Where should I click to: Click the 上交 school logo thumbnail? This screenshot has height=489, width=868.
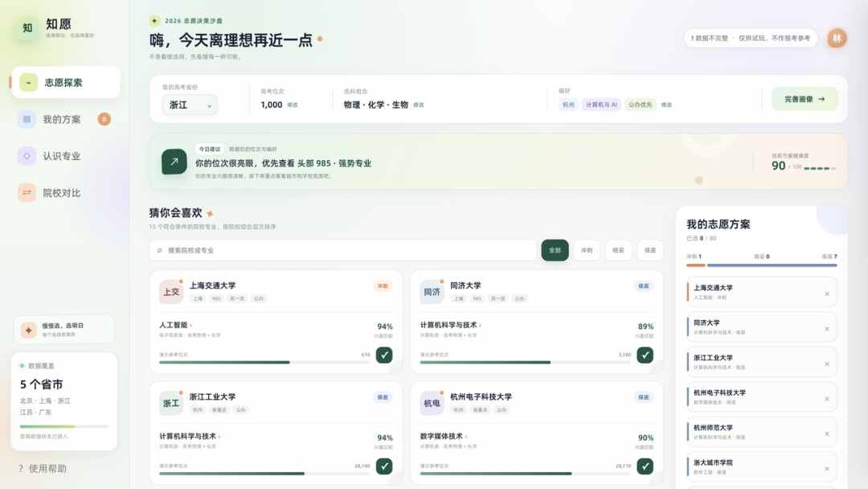tap(171, 292)
